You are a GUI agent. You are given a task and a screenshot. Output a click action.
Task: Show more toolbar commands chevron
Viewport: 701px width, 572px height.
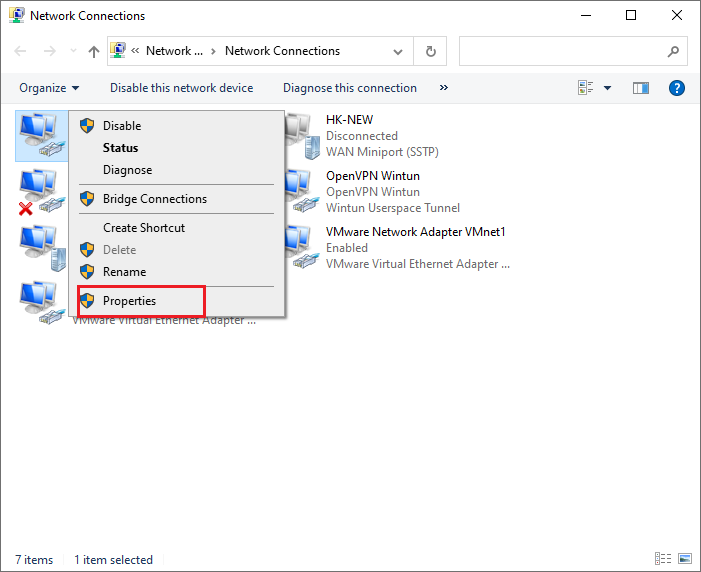(x=443, y=88)
